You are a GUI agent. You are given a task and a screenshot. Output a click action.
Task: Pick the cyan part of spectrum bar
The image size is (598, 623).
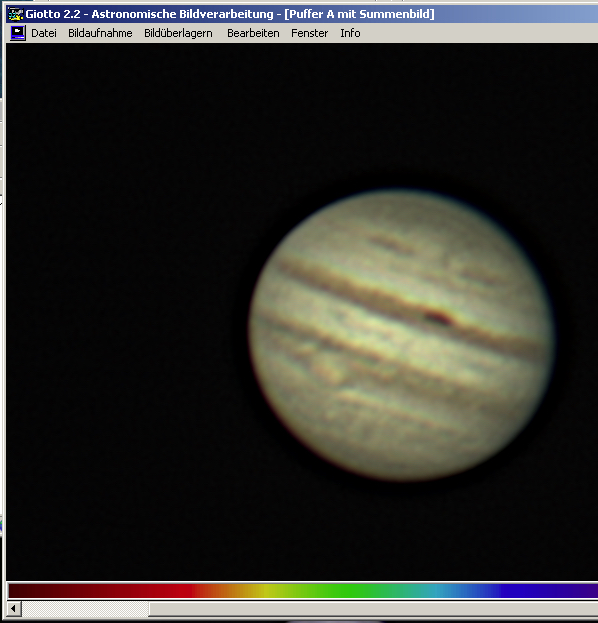(441, 591)
